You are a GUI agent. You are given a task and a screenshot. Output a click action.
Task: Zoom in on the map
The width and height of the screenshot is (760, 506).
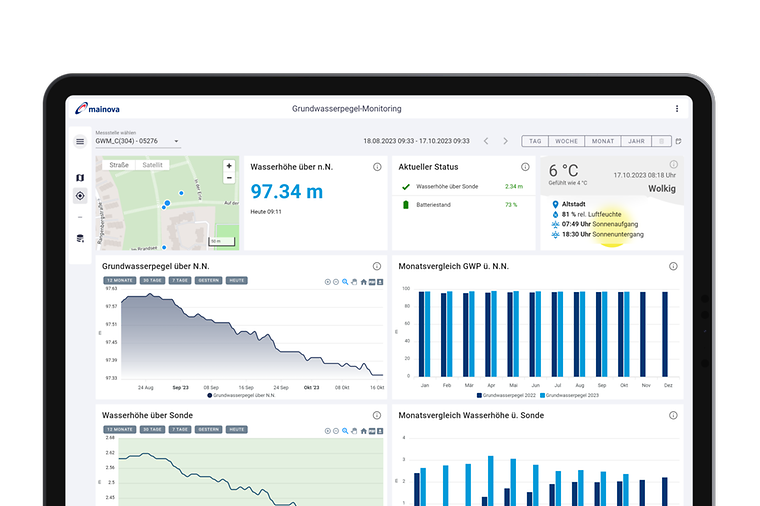(229, 166)
